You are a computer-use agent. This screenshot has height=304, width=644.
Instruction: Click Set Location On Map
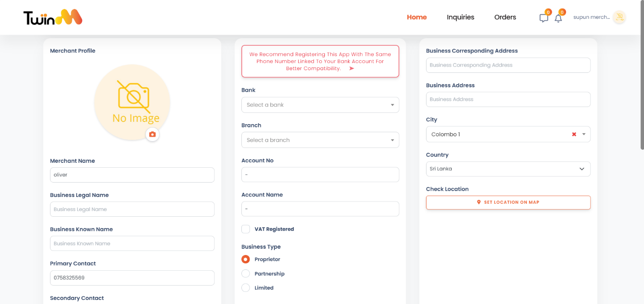click(x=508, y=202)
